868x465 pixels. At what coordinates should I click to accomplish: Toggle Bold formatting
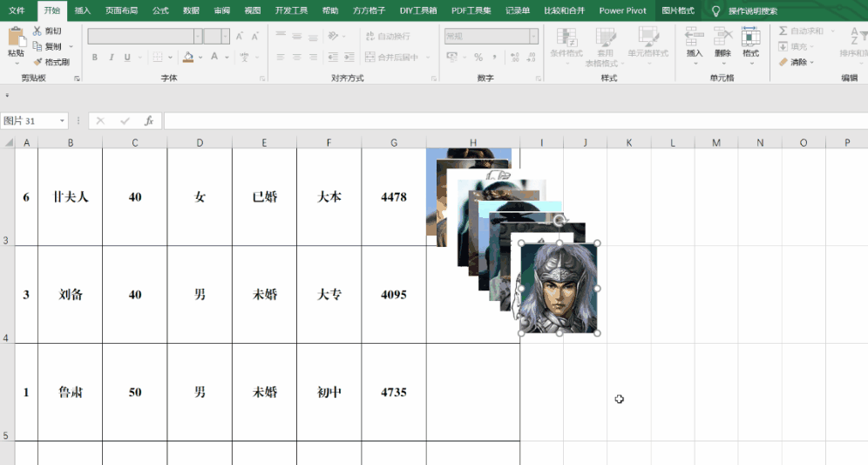coord(95,57)
